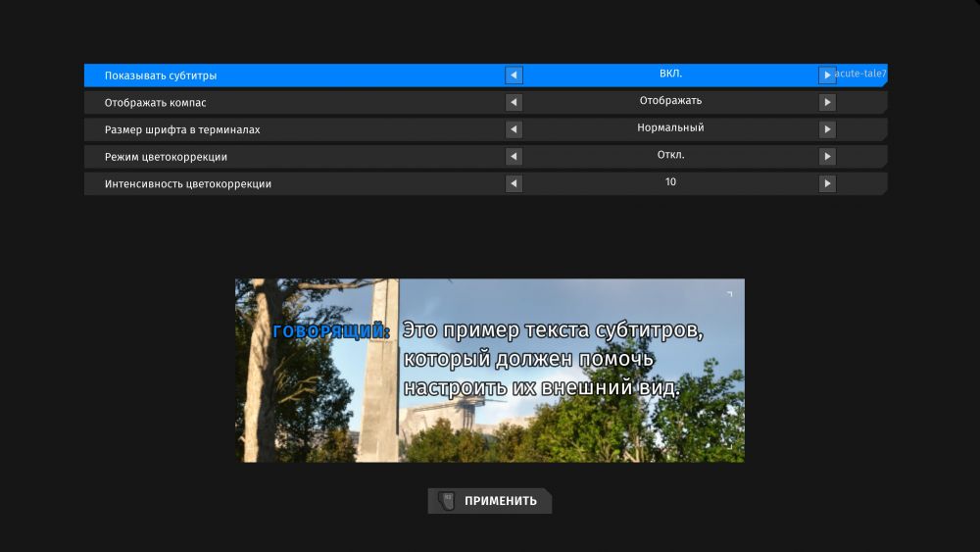This screenshot has height=552, width=980.
Task: Click right arrow for Показывать субтитры
Action: pos(827,75)
